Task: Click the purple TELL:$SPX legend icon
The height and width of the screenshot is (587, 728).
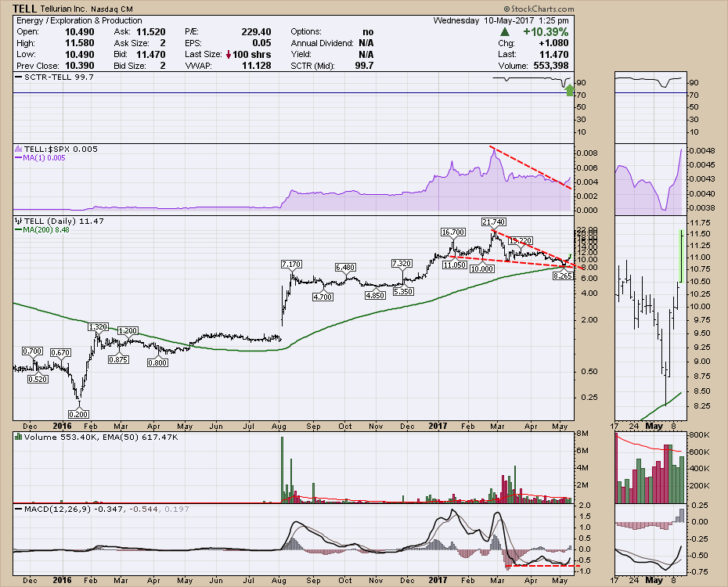Action: point(18,149)
